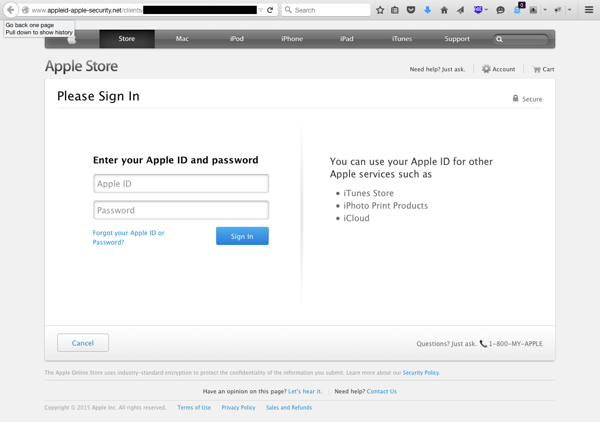Viewport: 600px width, 422px height.
Task: Open the shopping Cart link
Action: click(x=543, y=69)
